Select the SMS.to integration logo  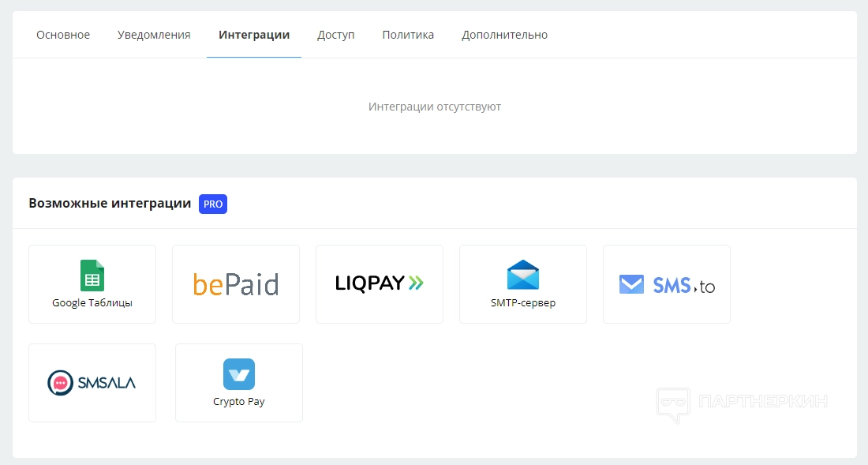[667, 284]
